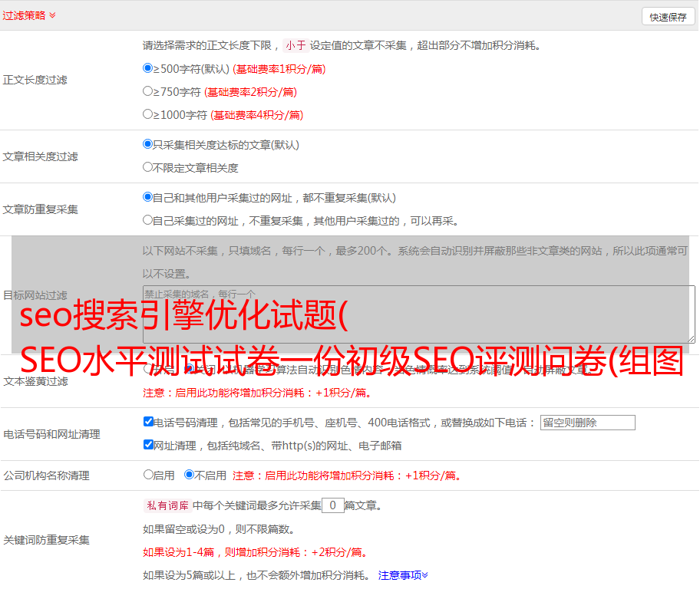Toggle the 网址清理 checkbox
Screen dimensions: 700x589
(148, 444)
